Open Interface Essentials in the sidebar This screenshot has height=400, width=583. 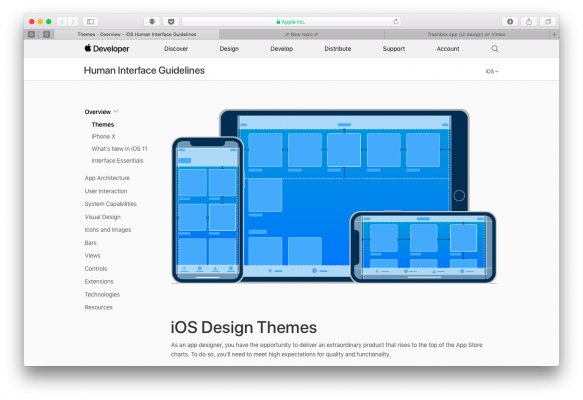click(x=117, y=161)
